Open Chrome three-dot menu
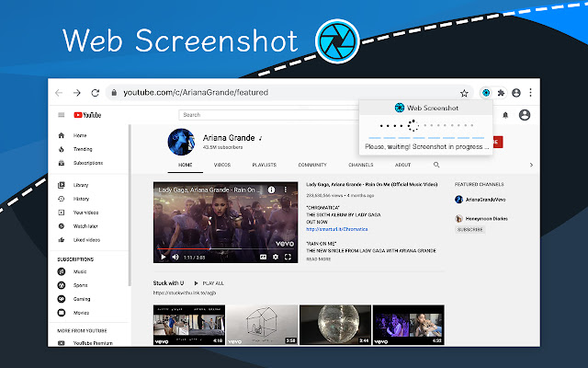Viewport: 588px width, 368px height. click(530, 93)
